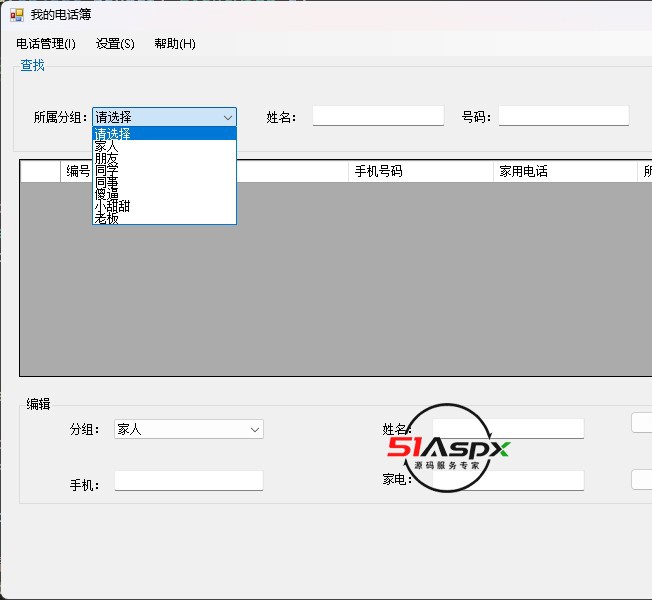Focus the 姓名 search field in 查找
This screenshot has height=600, width=652.
pos(378,116)
